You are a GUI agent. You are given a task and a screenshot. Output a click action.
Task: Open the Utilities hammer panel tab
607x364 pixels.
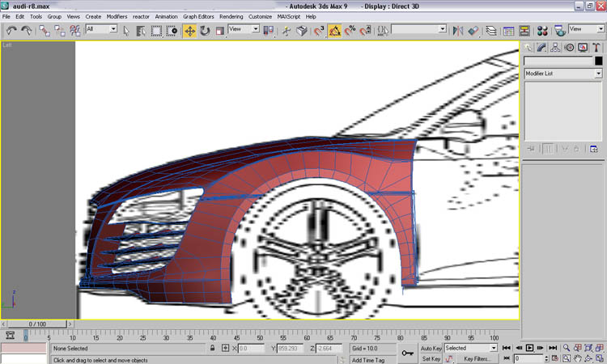coord(597,47)
